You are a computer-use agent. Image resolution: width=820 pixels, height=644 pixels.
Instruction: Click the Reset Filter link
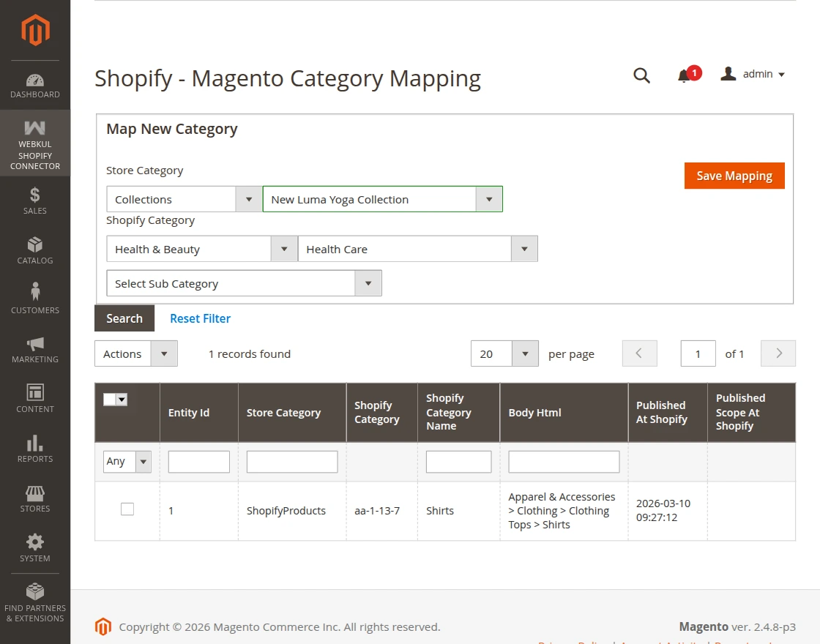200,318
